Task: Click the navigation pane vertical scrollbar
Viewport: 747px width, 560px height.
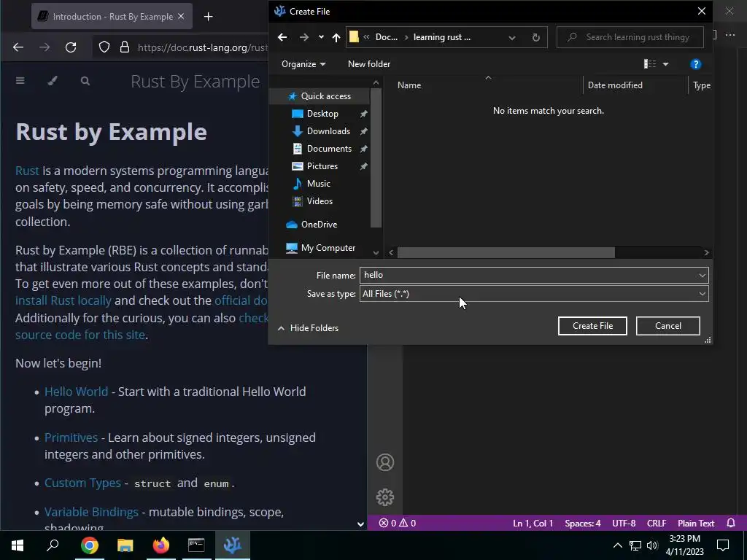Action: tap(376, 157)
